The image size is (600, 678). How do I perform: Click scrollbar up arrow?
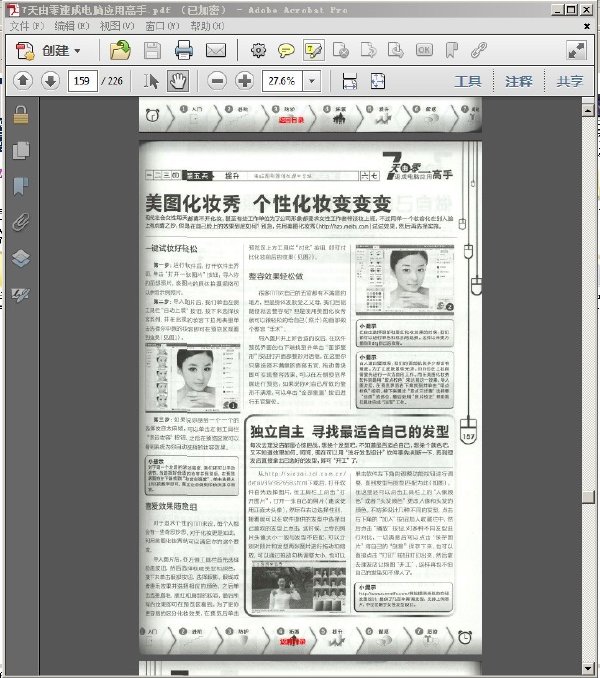pos(587,110)
